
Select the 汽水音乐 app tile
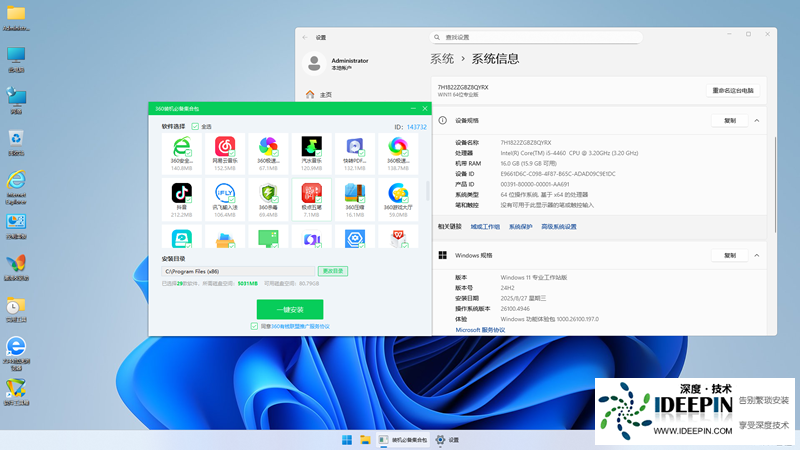(x=311, y=153)
